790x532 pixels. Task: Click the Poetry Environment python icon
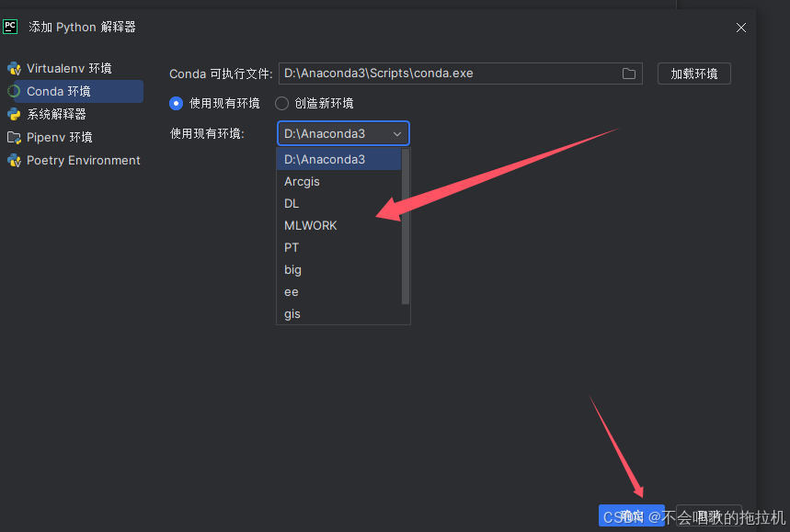[14, 161]
